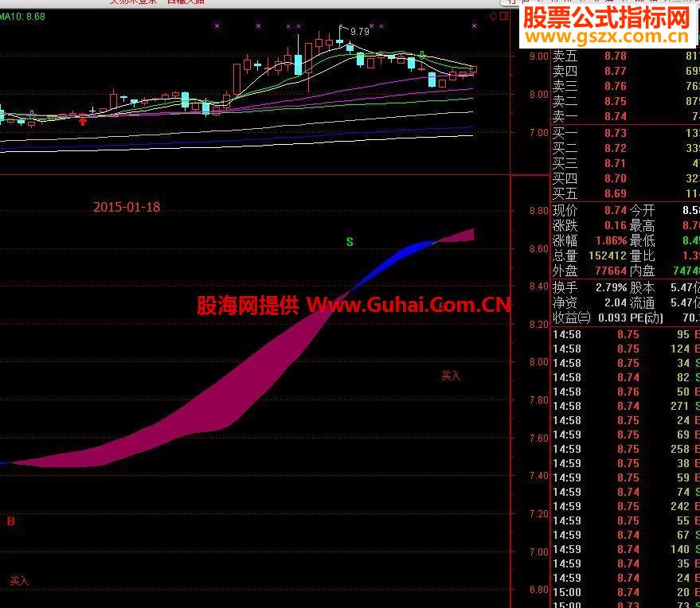Click the 9.79 high price label
Screen dimensions: 700x608
tap(360, 32)
